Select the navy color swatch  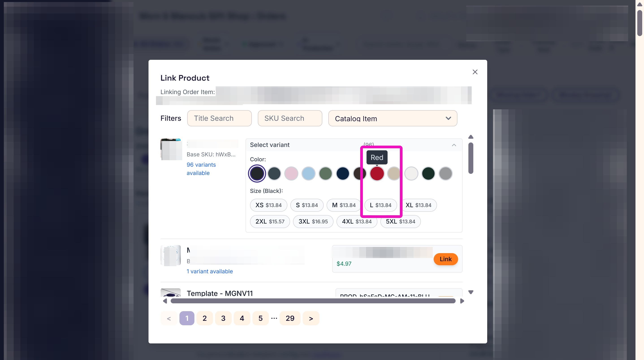coord(343,173)
